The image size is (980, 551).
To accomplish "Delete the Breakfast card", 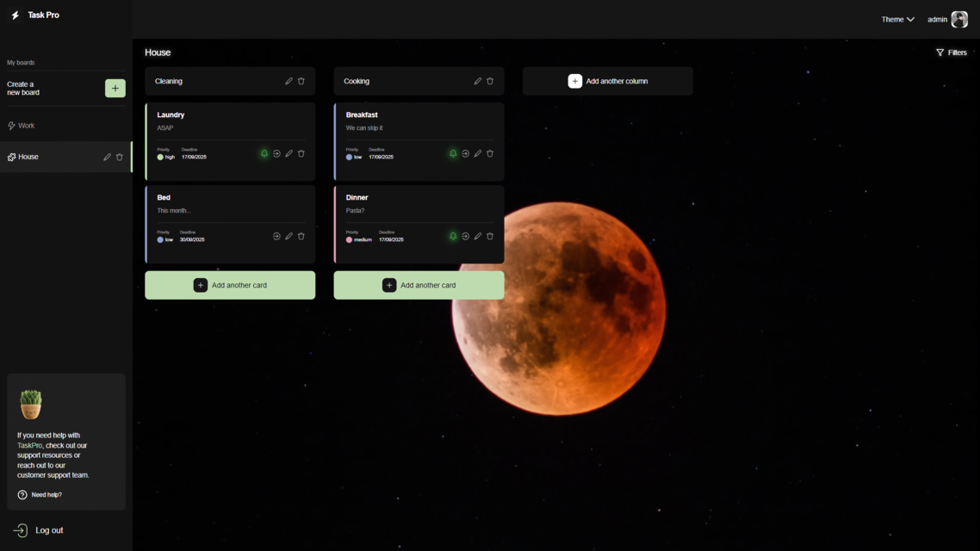I will click(x=490, y=153).
